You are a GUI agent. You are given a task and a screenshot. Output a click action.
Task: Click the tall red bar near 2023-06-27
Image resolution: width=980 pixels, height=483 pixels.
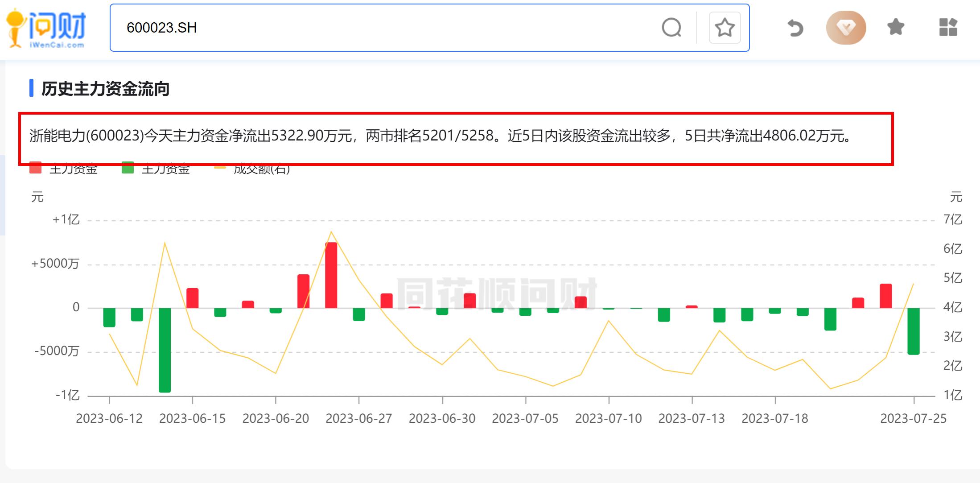(331, 275)
